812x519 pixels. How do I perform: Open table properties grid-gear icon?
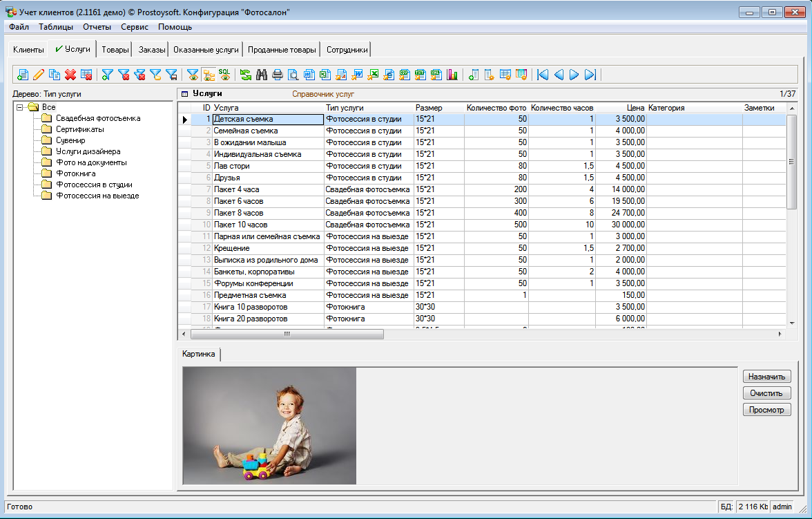[505, 75]
